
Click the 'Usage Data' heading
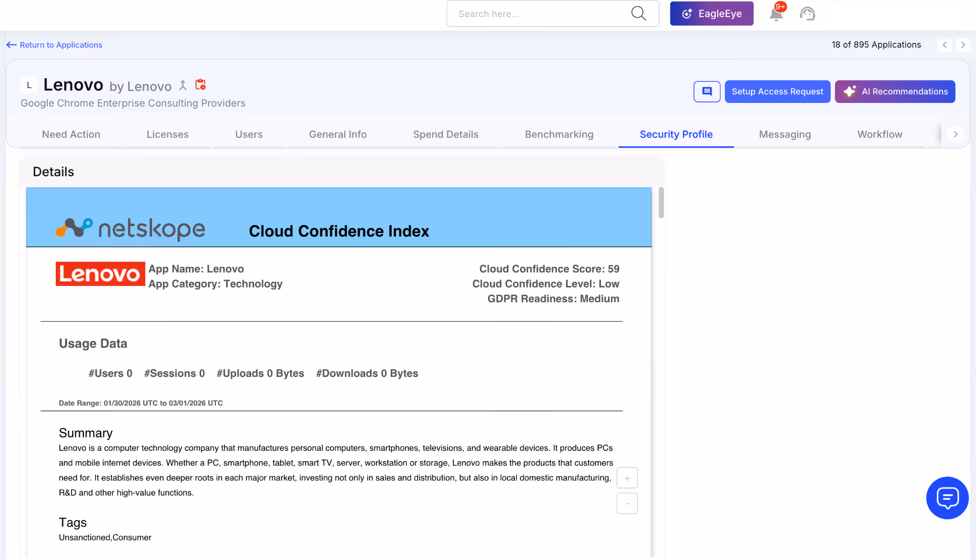(x=93, y=344)
